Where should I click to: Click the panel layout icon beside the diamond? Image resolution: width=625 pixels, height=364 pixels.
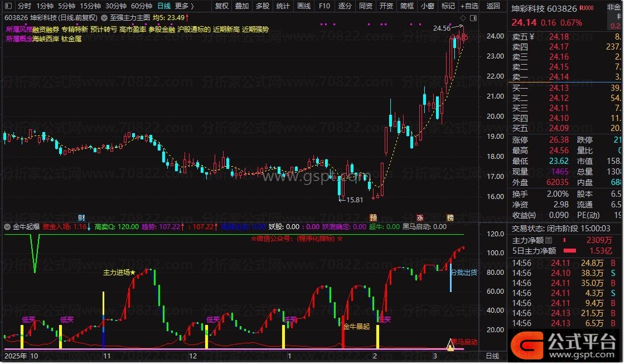(x=472, y=17)
